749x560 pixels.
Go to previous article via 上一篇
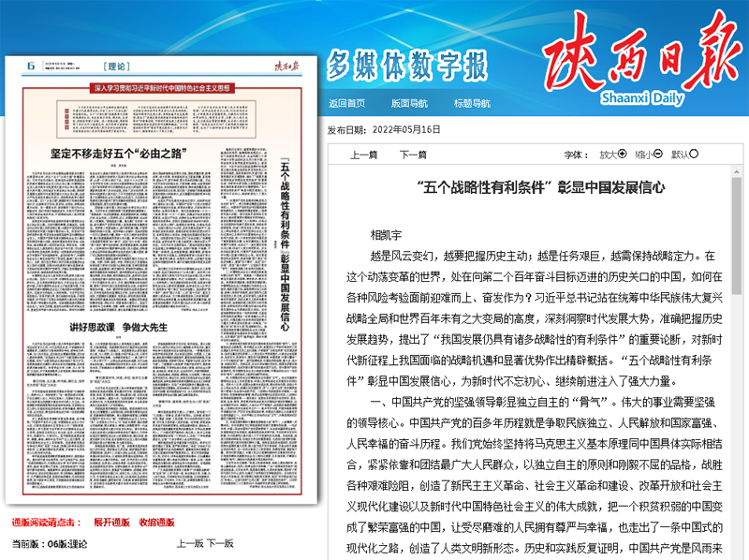click(363, 155)
